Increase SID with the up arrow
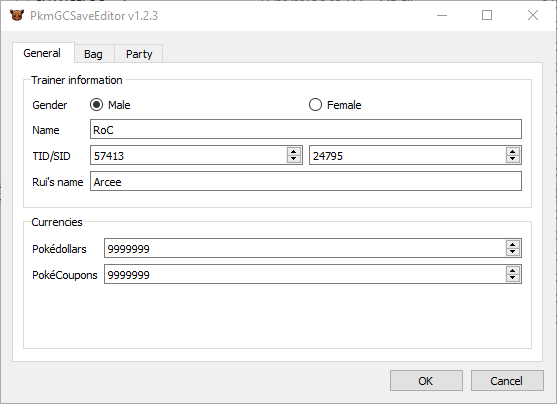Viewport: 557px width, 404px height. click(x=513, y=151)
